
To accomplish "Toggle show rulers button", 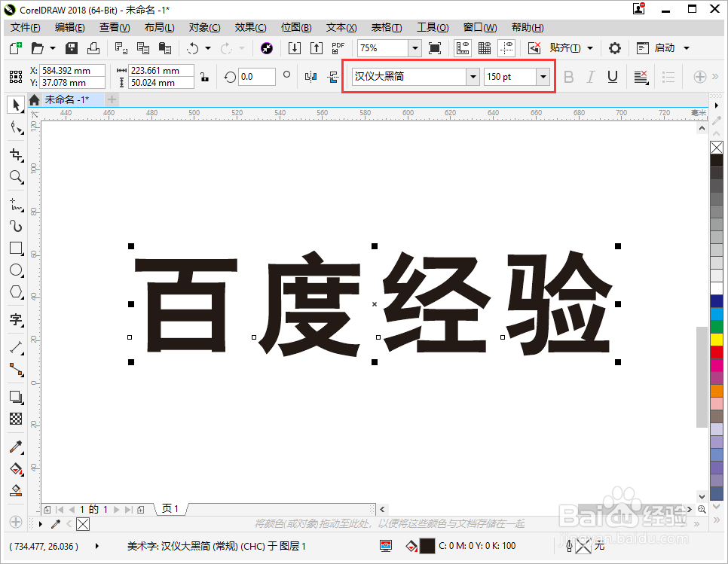I will pos(463,47).
